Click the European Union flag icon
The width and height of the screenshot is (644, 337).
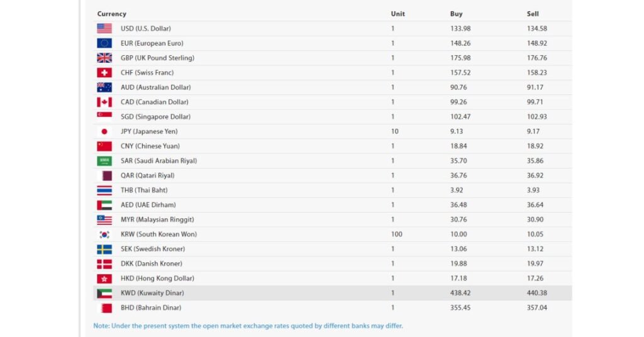click(104, 43)
